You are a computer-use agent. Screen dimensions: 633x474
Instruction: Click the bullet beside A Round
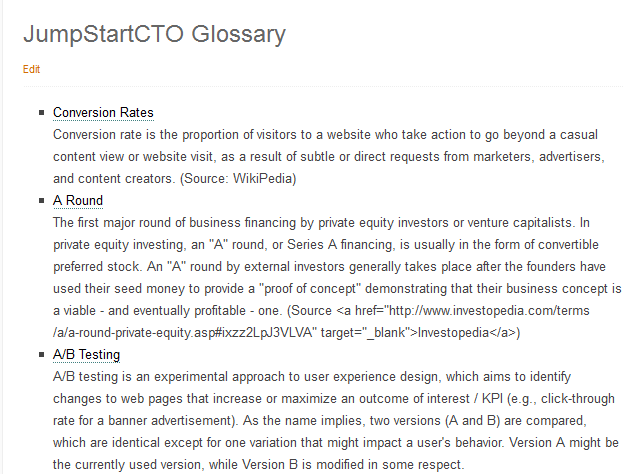41,200
